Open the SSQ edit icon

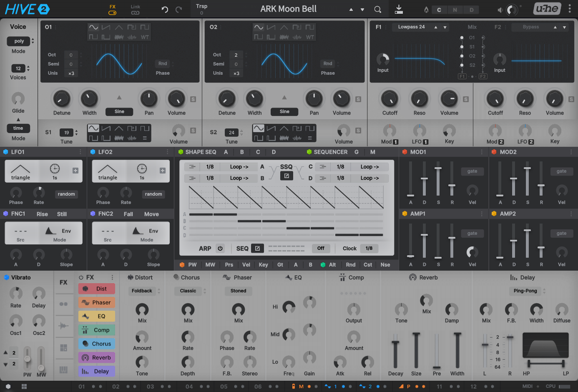click(286, 176)
